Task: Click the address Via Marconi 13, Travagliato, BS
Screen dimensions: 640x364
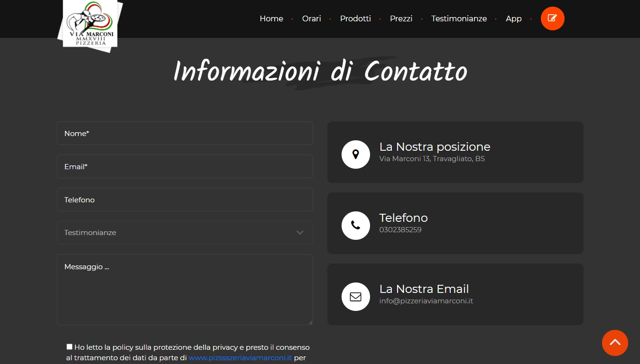Action: click(x=432, y=159)
